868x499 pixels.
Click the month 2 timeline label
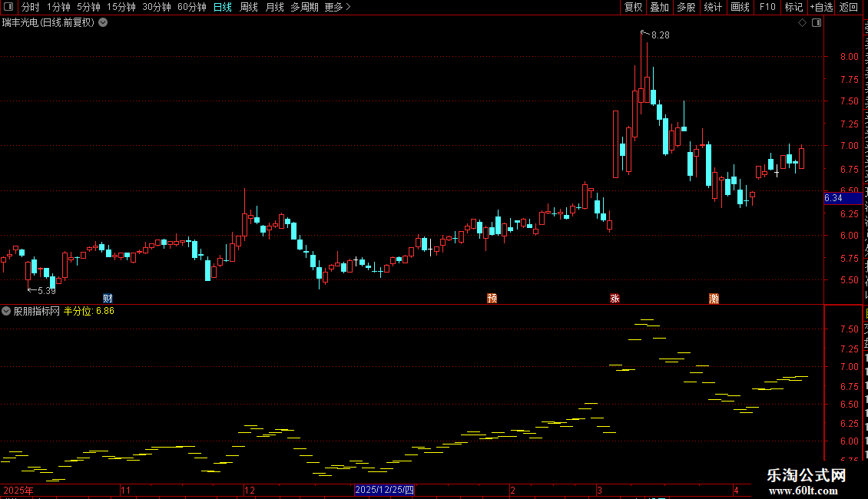coord(512,490)
